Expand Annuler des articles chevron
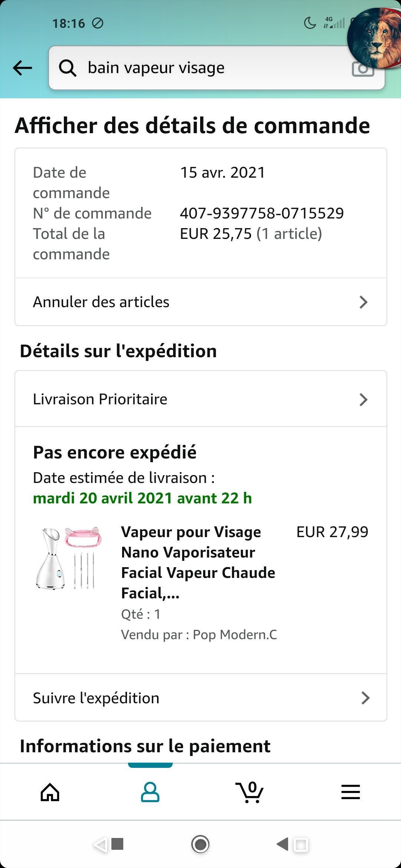The width and height of the screenshot is (401, 868). click(x=363, y=302)
